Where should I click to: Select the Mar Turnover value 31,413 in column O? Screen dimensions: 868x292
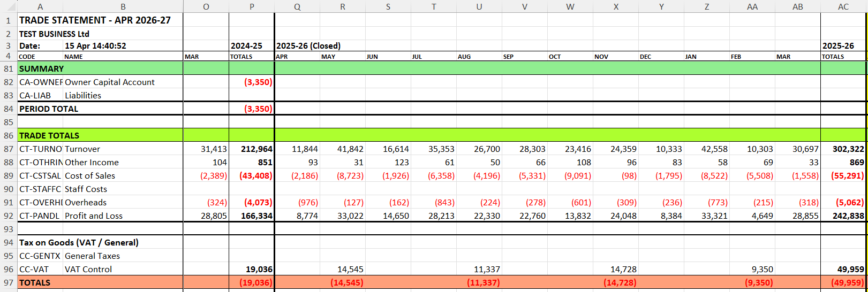[x=214, y=149]
